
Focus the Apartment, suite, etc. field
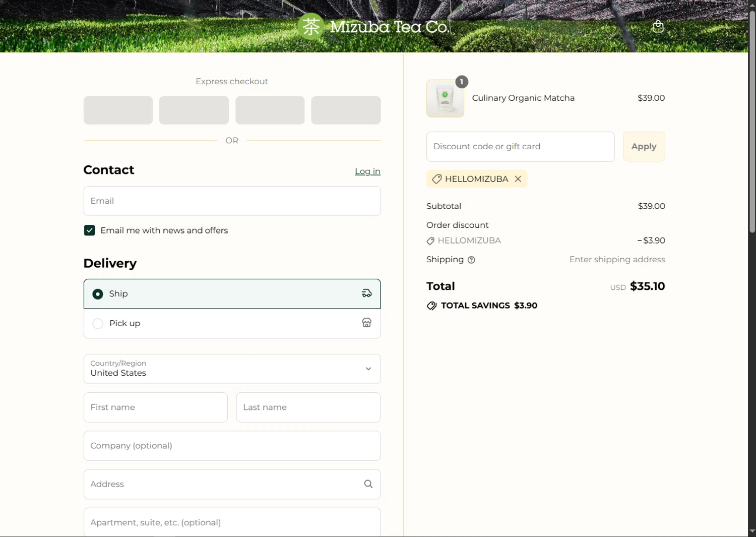pyautogui.click(x=232, y=522)
